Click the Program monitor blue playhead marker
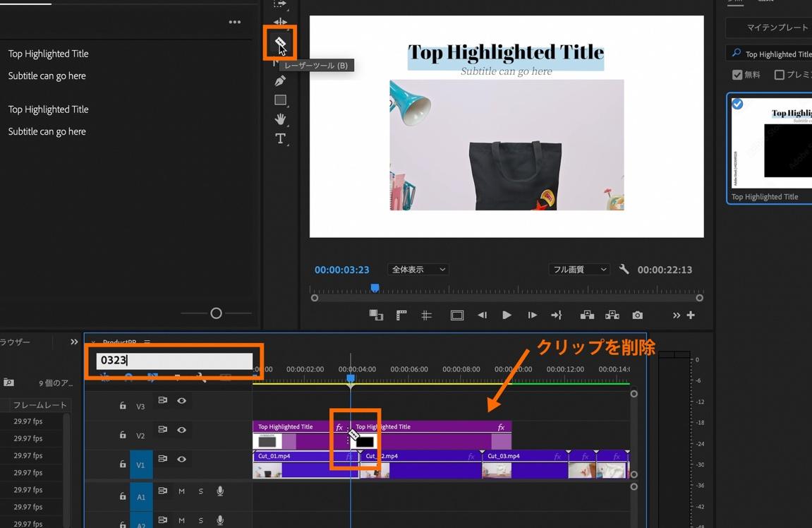Viewport: 812px width, 528px height. click(375, 287)
